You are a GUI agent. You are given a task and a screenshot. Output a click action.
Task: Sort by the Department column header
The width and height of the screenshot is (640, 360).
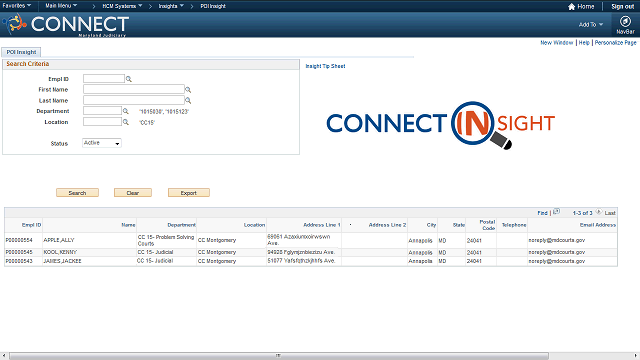click(x=181, y=225)
